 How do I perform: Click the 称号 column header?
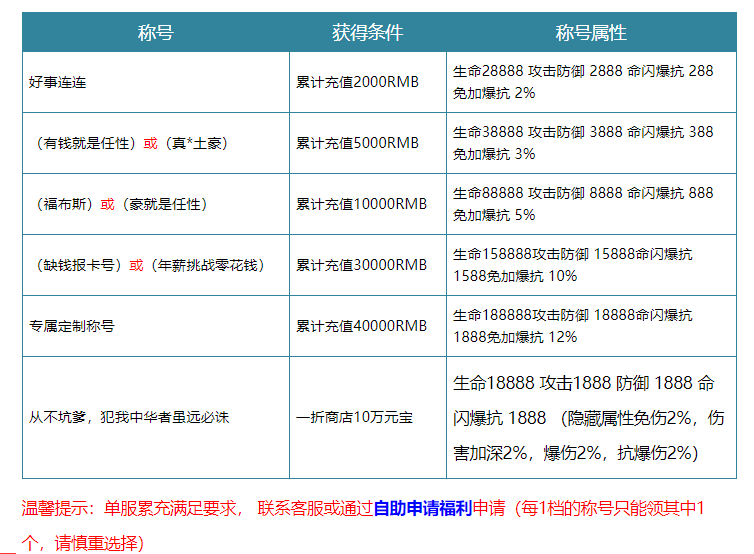pos(156,32)
